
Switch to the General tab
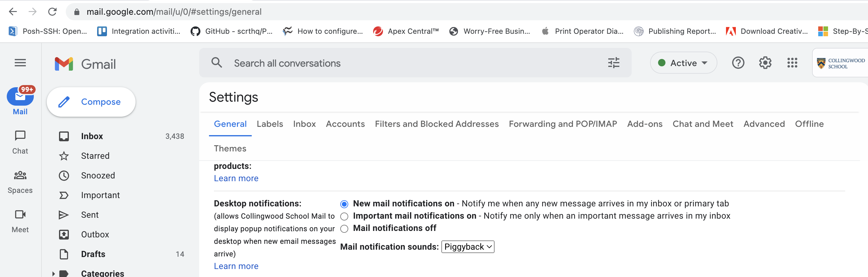tap(230, 124)
